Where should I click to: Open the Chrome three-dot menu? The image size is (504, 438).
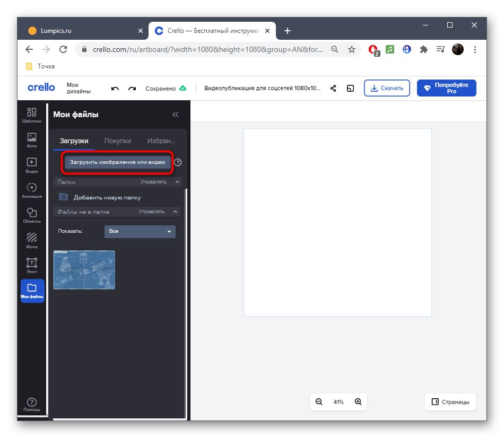coord(475,49)
